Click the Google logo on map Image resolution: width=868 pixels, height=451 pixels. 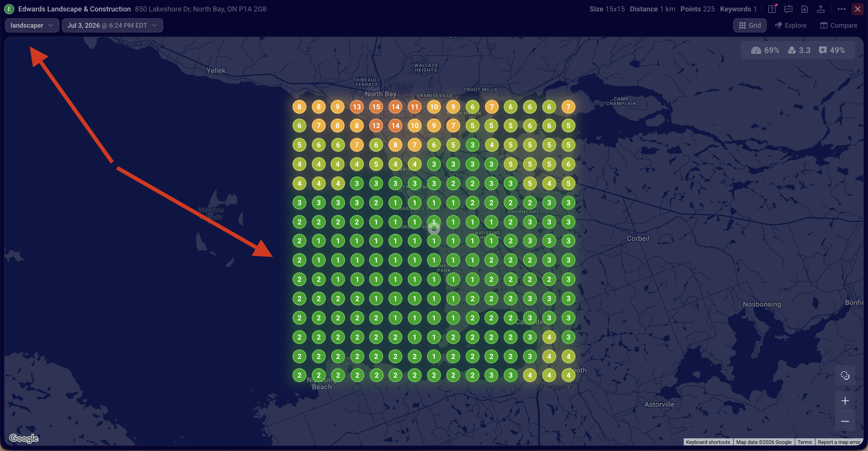(24, 438)
